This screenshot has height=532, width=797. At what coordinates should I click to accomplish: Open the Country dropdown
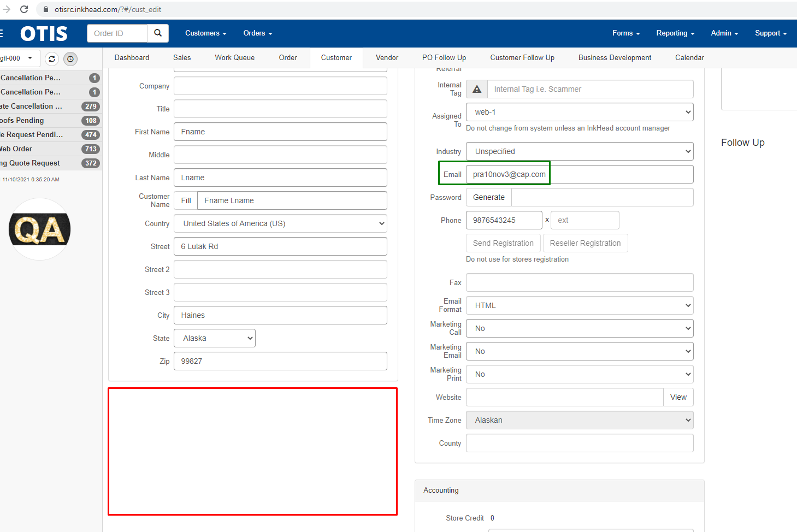pos(280,223)
